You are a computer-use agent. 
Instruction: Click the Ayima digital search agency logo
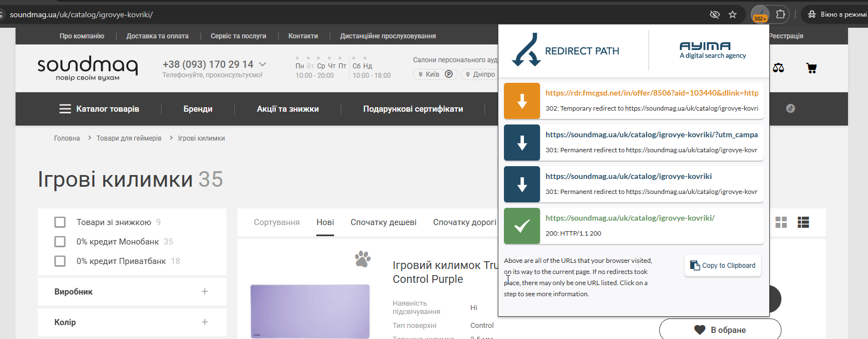pos(713,50)
